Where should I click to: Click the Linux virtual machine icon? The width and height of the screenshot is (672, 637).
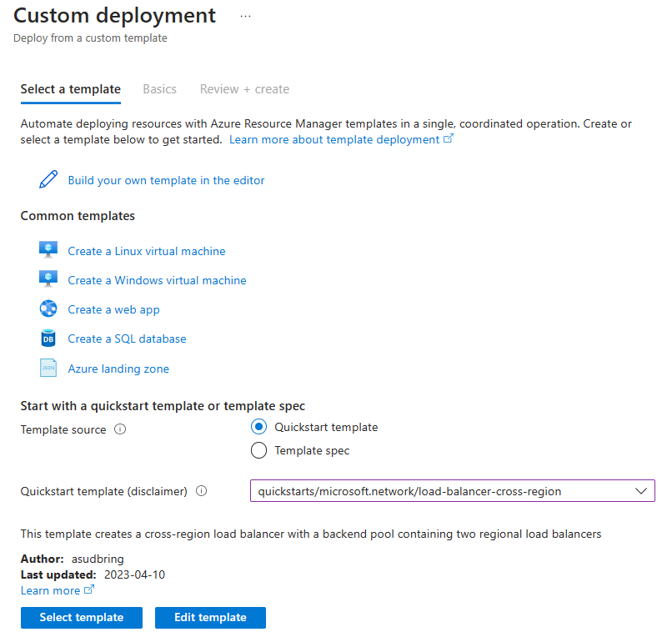point(48,251)
